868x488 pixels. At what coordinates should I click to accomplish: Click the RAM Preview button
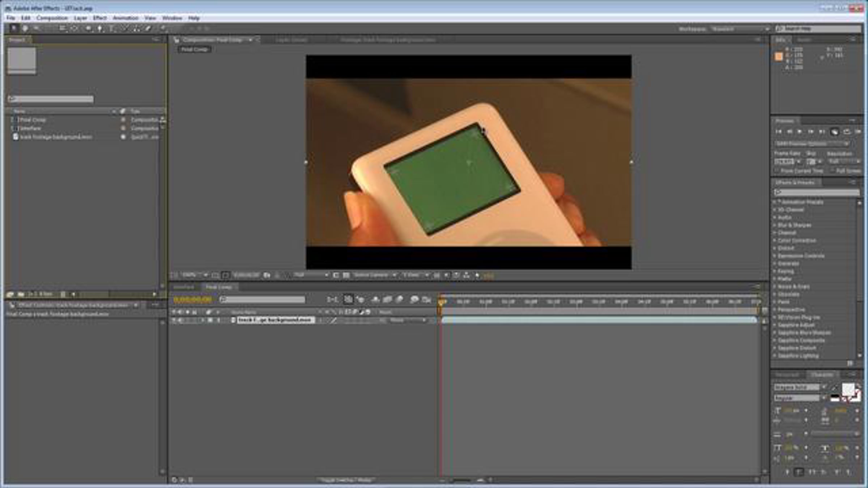pos(858,132)
